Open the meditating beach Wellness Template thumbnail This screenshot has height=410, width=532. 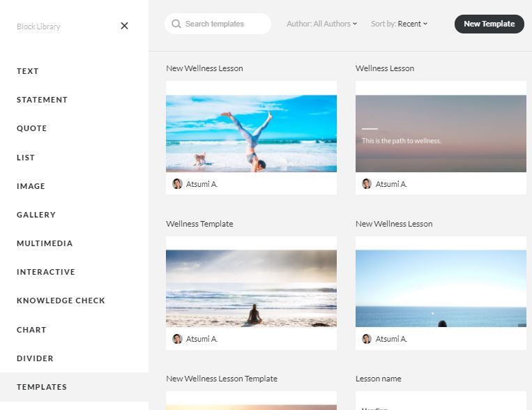[x=251, y=289]
